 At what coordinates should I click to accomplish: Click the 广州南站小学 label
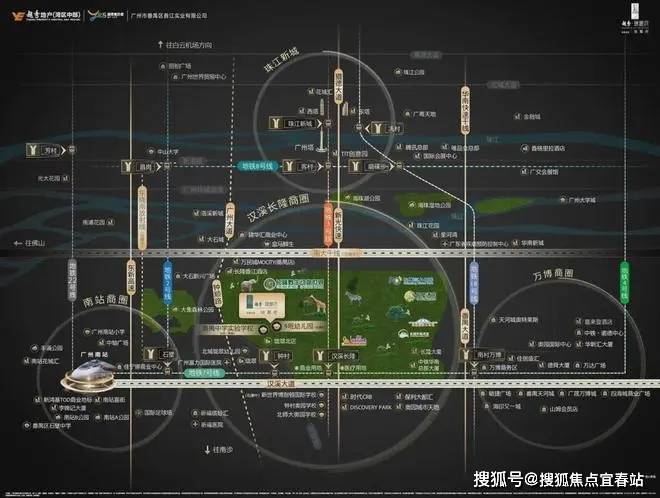108,332
